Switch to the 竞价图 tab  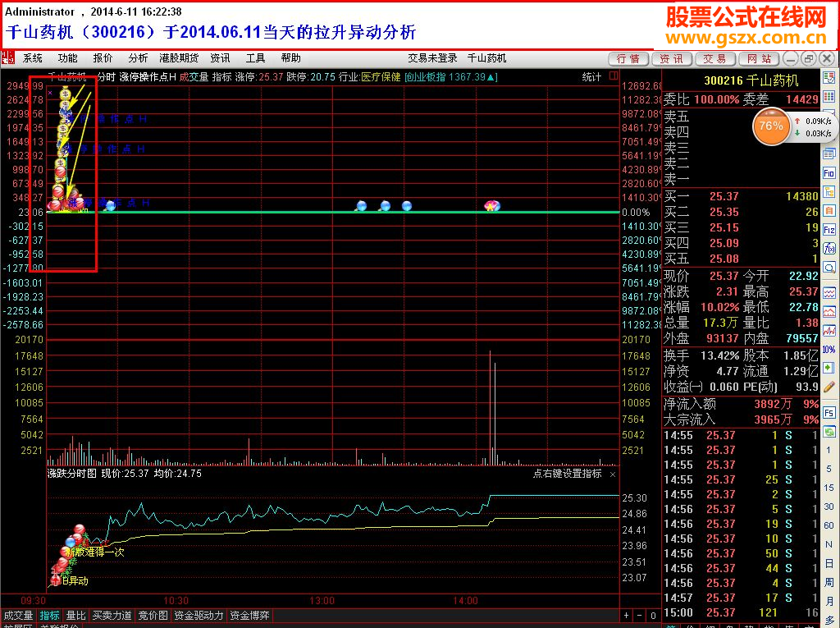click(153, 615)
